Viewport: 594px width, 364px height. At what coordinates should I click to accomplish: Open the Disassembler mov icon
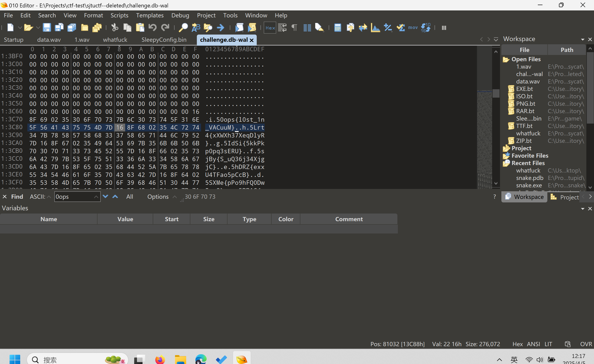[x=413, y=28]
